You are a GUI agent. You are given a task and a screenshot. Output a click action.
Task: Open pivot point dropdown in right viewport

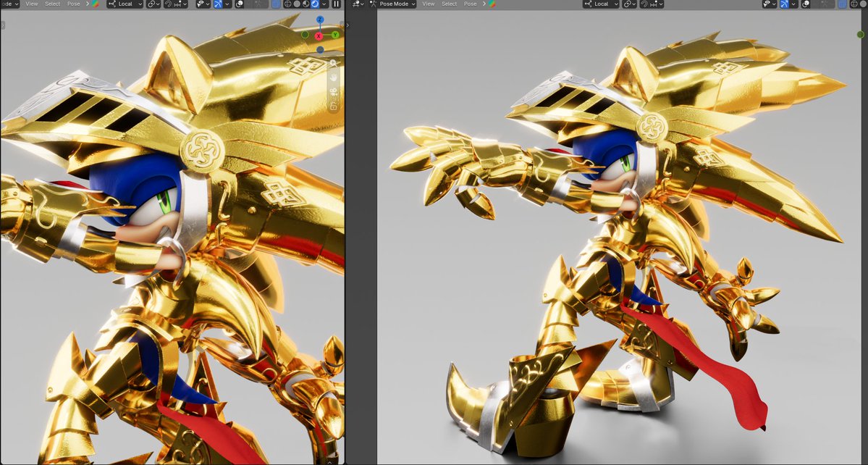(x=631, y=4)
